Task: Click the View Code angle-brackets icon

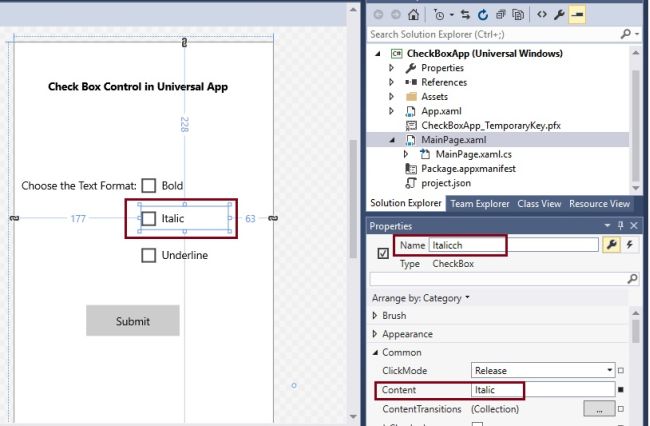Action: [x=541, y=15]
